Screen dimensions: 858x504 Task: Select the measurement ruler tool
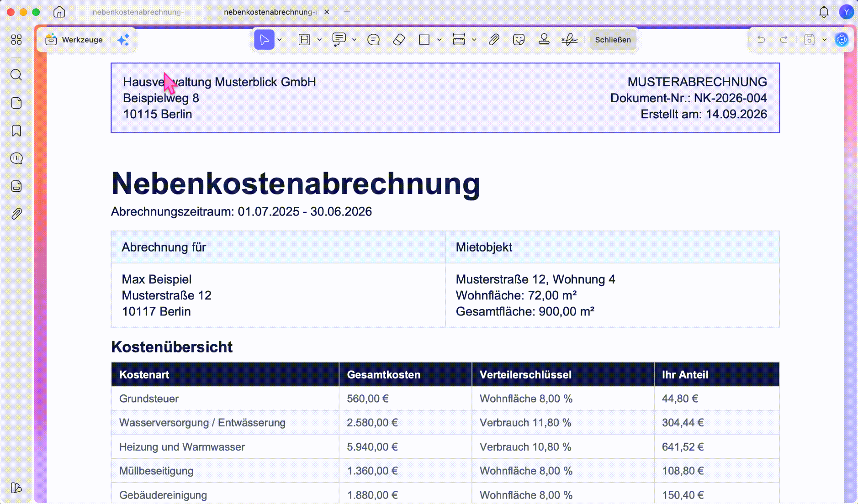[x=459, y=40]
